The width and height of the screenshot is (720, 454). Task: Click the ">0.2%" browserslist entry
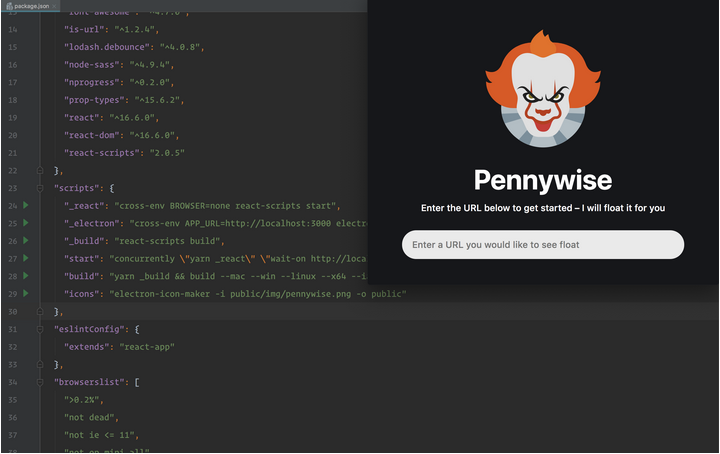click(x=81, y=400)
